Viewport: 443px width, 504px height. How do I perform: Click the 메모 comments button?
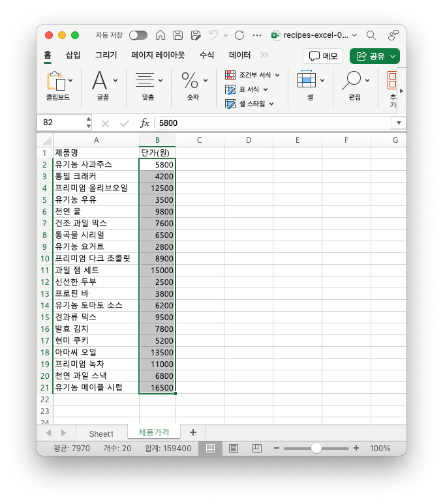pos(323,56)
